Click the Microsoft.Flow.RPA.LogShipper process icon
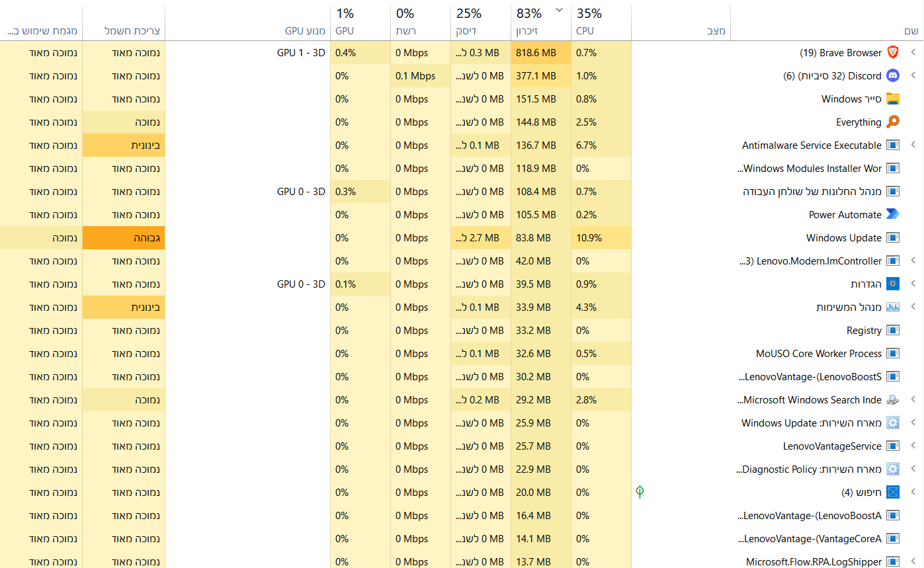 point(893,562)
